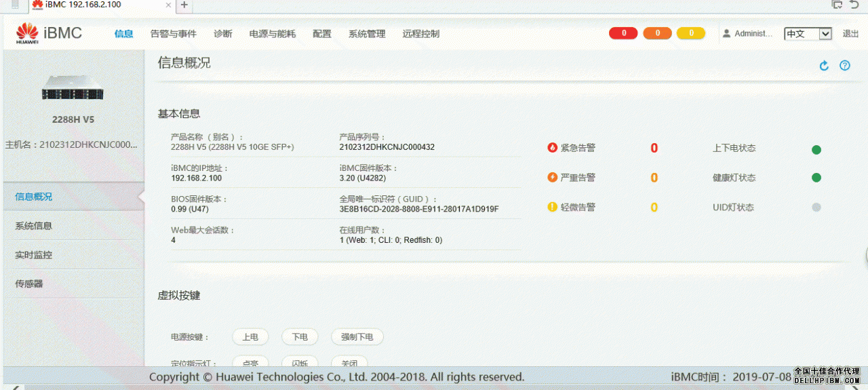Click the Huawei logo in header
Viewport: 868px width, 390px height.
27,33
